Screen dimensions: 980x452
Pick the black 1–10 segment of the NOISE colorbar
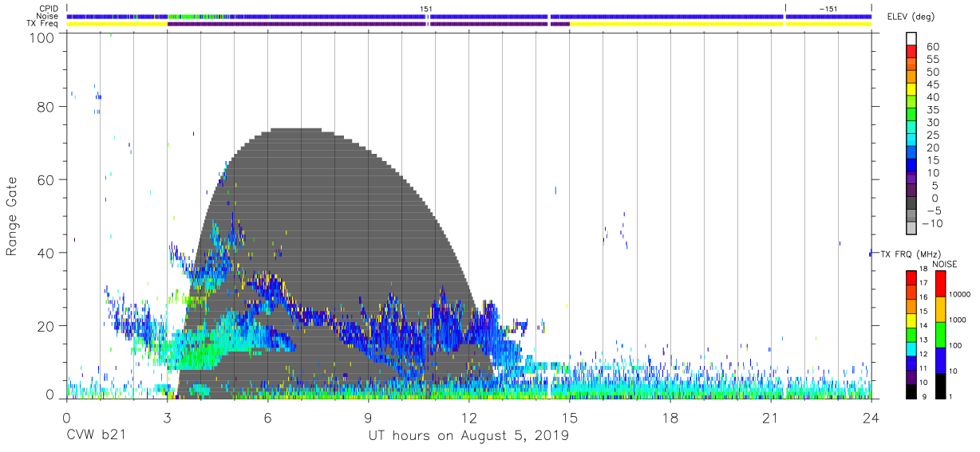(x=941, y=386)
